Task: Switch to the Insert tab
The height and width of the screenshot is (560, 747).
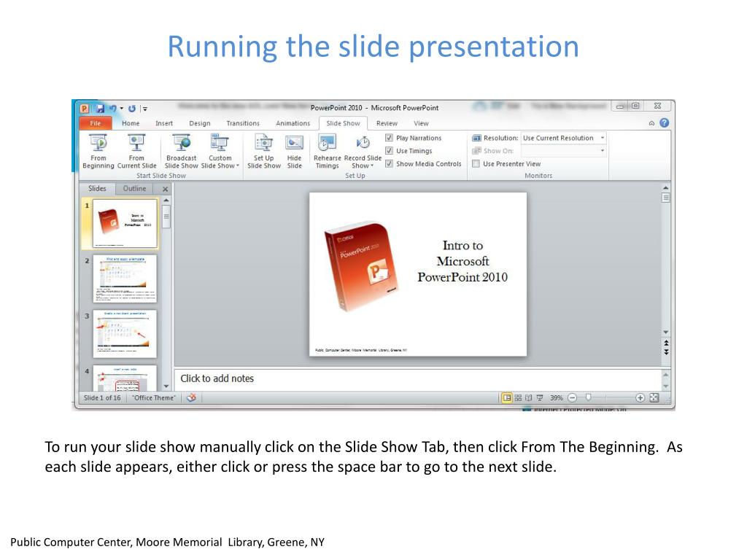Action: click(164, 122)
